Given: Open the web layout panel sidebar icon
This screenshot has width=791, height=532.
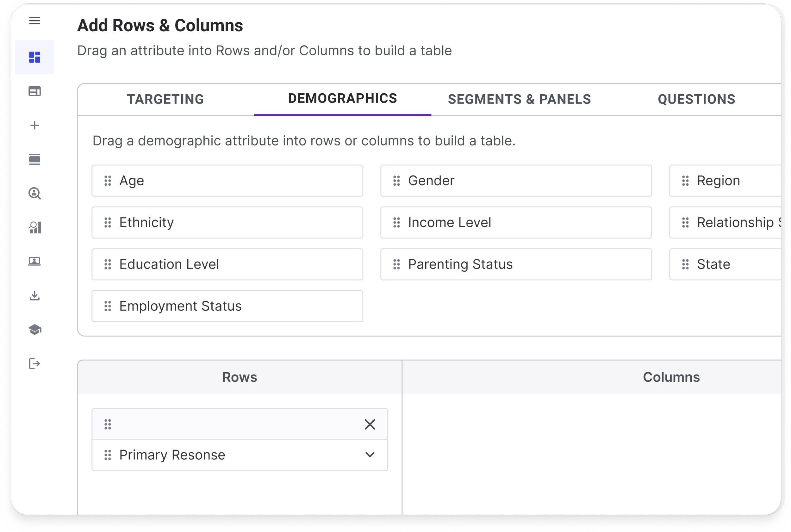Looking at the screenshot, I should click(x=34, y=91).
